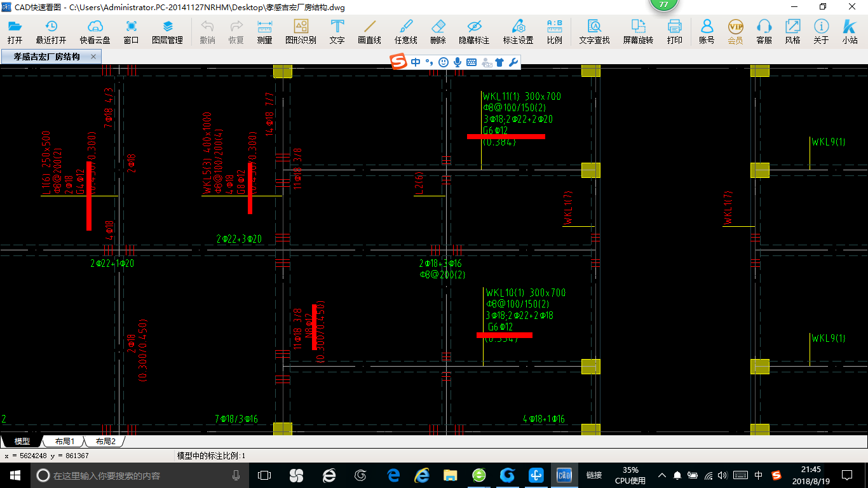868x488 pixels.
Task: Select the 删除 eraser tool
Action: point(438,32)
